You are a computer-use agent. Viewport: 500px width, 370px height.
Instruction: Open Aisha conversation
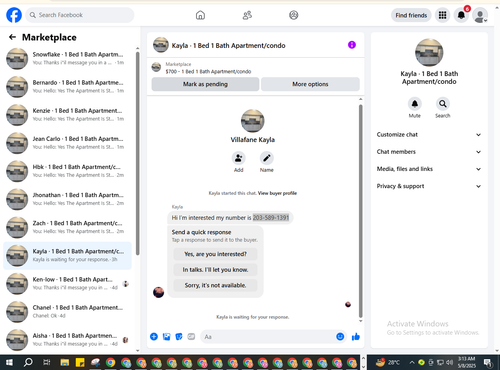pos(67,340)
